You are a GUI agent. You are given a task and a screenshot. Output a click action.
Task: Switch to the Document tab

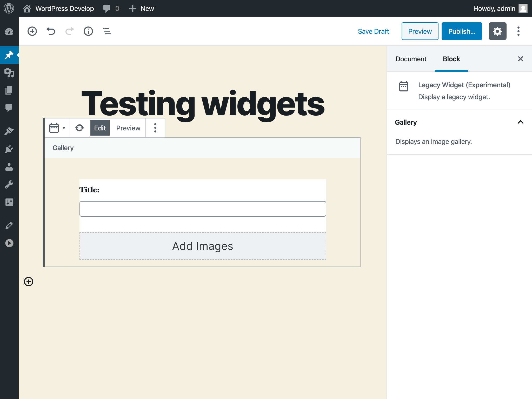click(411, 59)
